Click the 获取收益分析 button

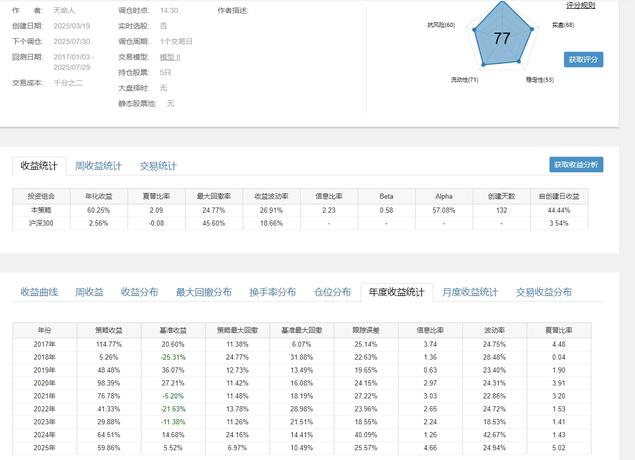[x=576, y=165]
